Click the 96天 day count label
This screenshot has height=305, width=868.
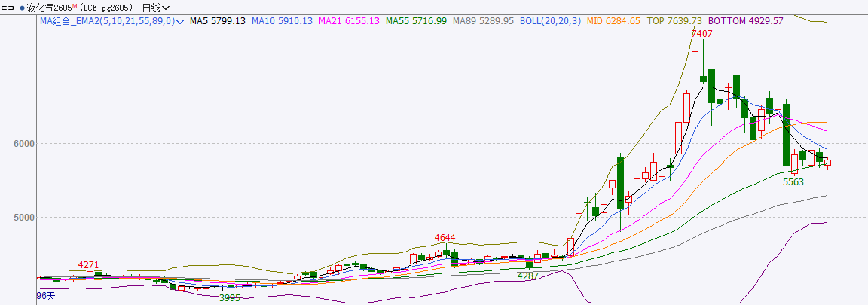pos(47,297)
